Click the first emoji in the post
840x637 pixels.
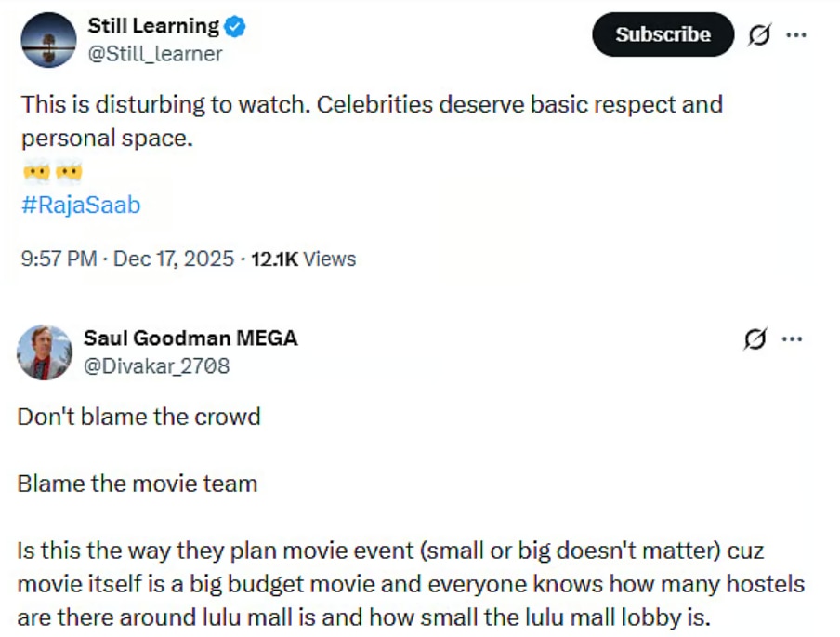pos(35,172)
